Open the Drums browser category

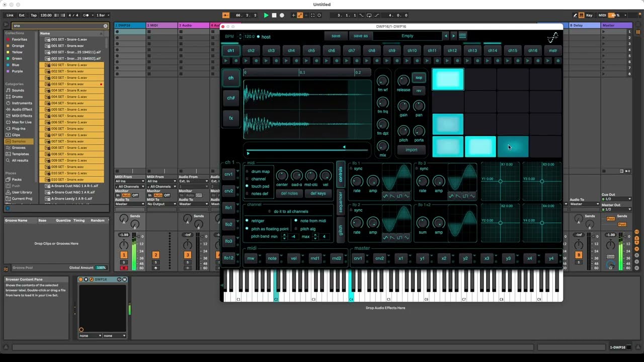pos(17,97)
